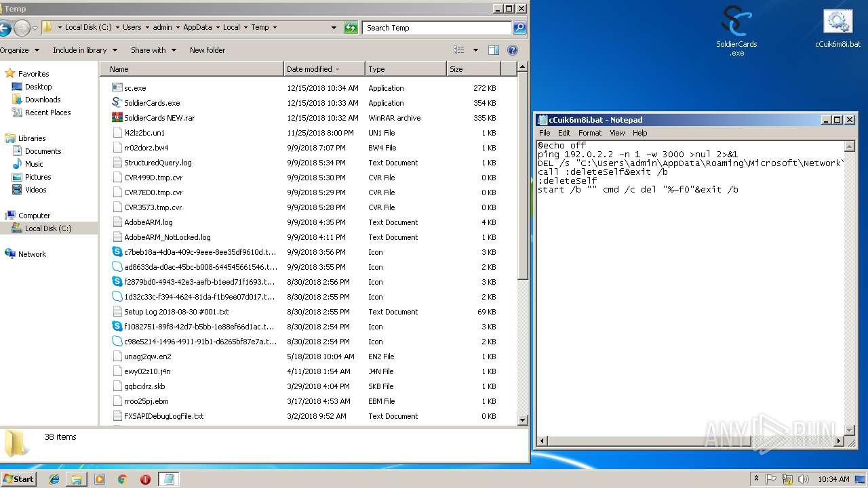Expand breadcrumb arrow after AppData
This screenshot has width=868, height=488.
click(x=218, y=28)
